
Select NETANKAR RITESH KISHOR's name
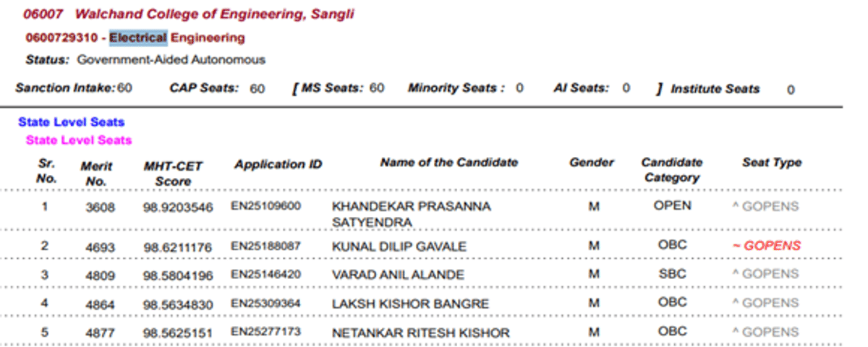click(x=420, y=333)
